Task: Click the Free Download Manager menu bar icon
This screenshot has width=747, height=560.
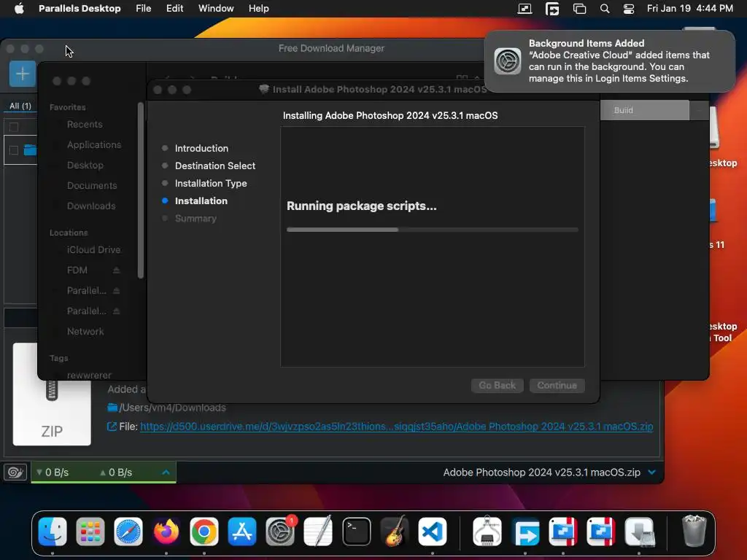Action: 552,9
